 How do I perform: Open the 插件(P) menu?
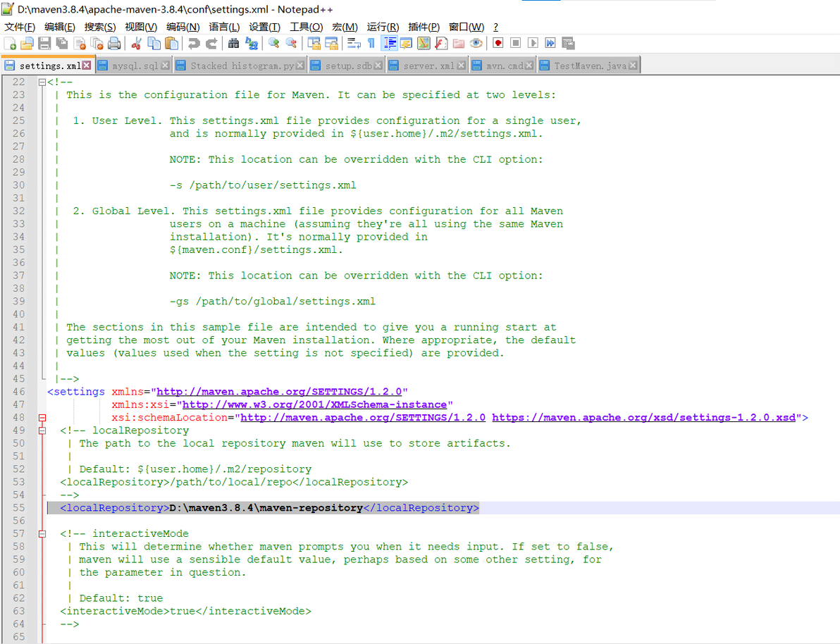pyautogui.click(x=424, y=27)
